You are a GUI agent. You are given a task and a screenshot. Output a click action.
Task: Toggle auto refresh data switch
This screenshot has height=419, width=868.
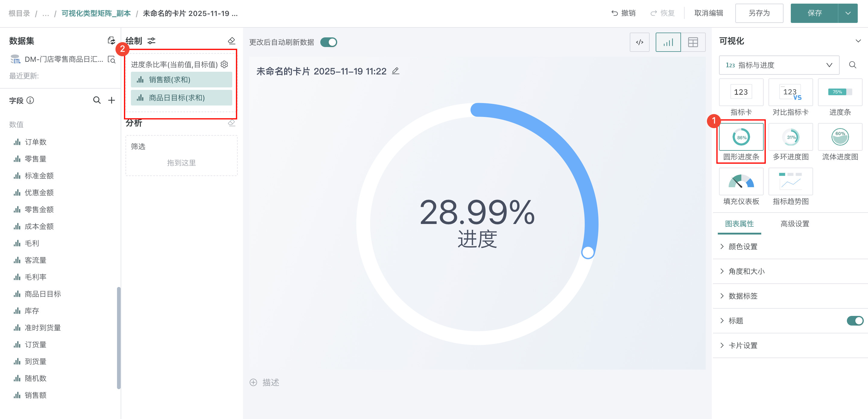pyautogui.click(x=328, y=42)
